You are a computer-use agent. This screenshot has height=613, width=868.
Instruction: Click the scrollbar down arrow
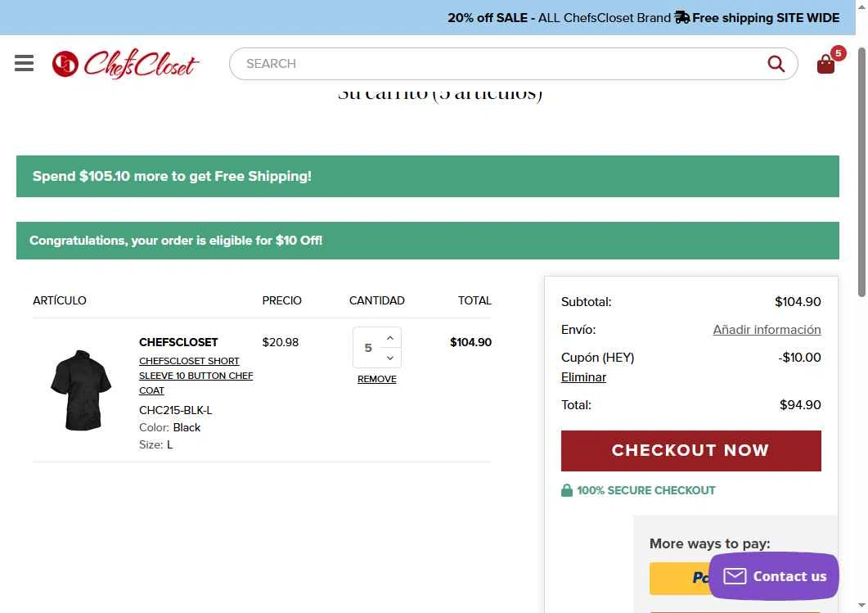(x=862, y=606)
